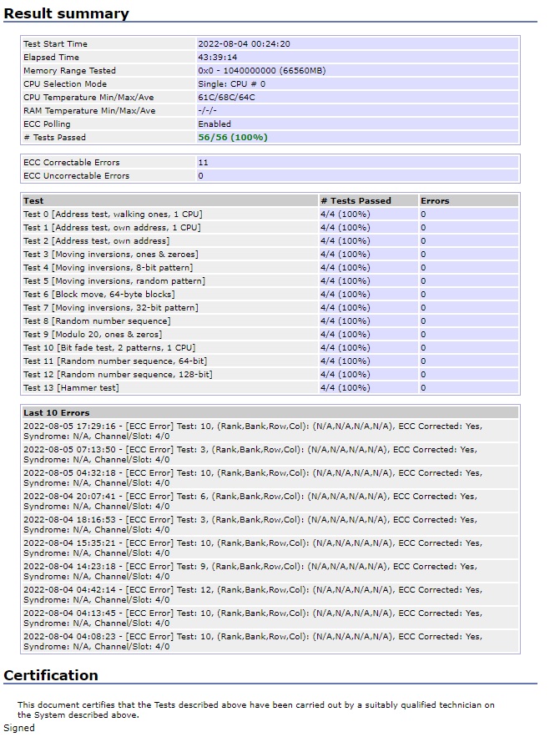Click the Memory Range Tested value
This screenshot has height=737, width=560.
(x=261, y=71)
